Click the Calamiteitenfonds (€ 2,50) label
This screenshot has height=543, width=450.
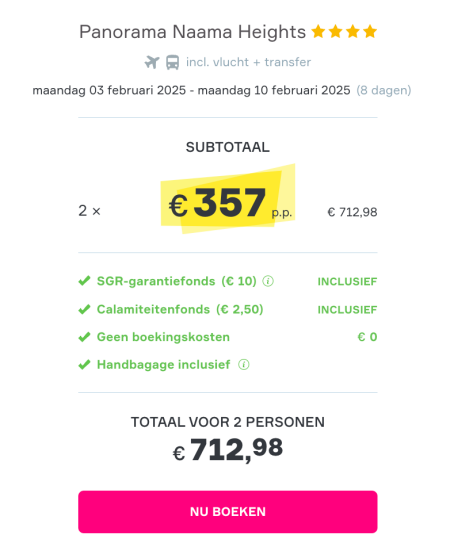tap(180, 309)
